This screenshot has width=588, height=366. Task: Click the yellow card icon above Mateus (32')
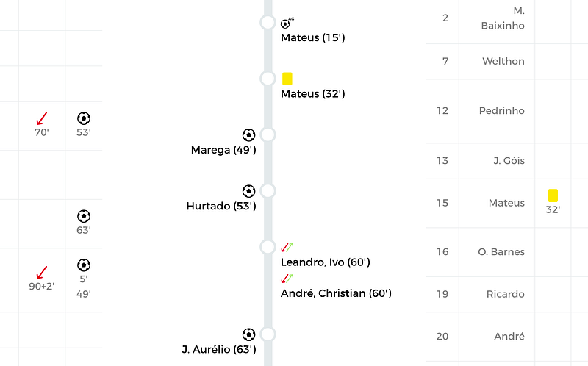(x=287, y=79)
